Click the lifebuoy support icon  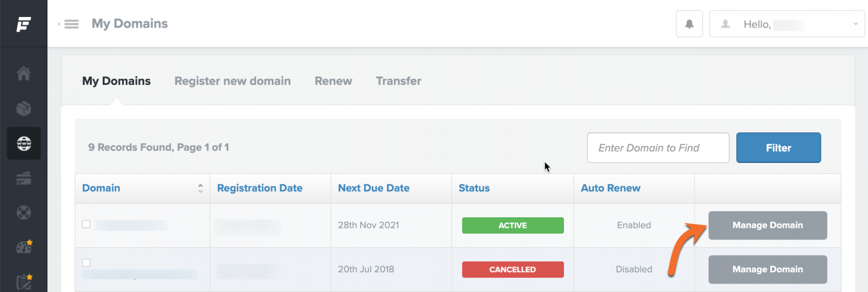[24, 213]
